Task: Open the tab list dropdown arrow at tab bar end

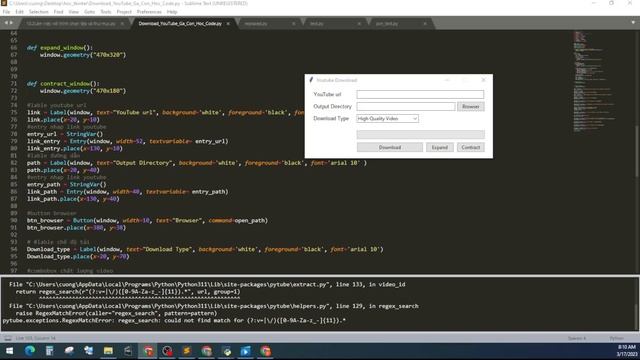Action: 633,23
